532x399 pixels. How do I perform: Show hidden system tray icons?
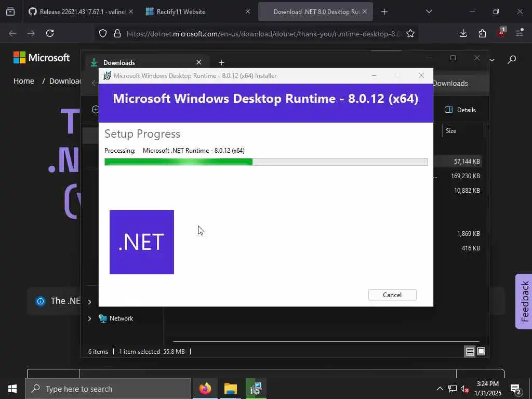[x=440, y=389]
